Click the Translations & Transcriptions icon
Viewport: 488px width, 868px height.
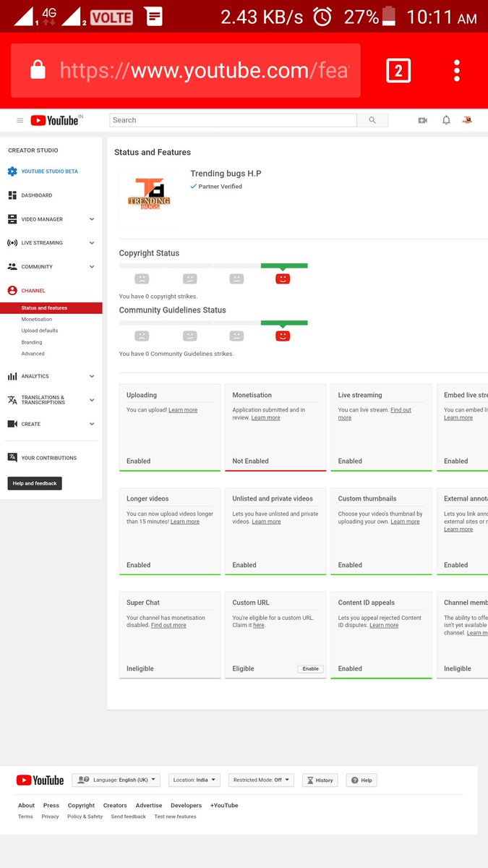tap(12, 400)
